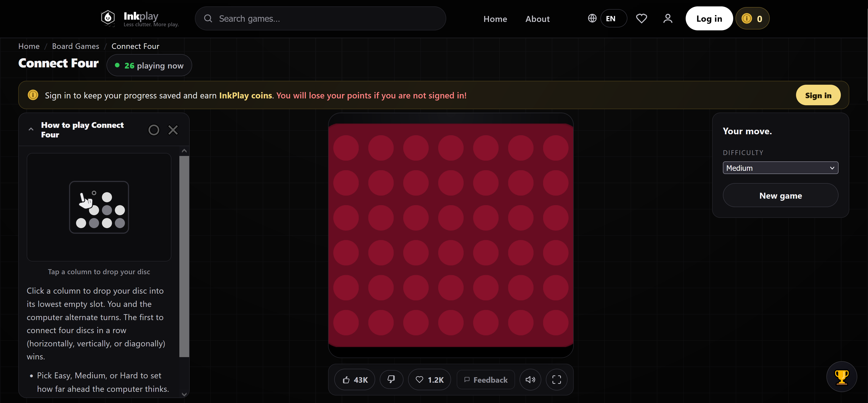Click the InkPlay coins highlighted text
This screenshot has height=403, width=868.
pos(245,95)
